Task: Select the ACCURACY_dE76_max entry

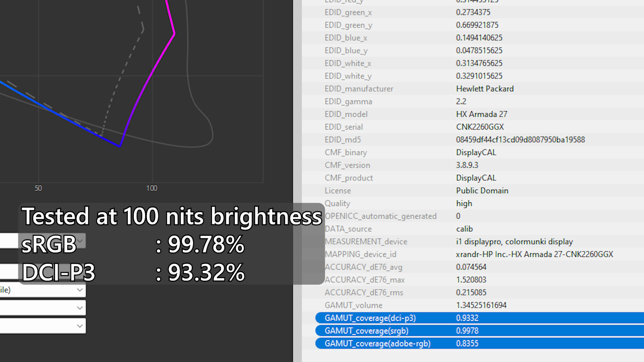Action: click(x=364, y=280)
